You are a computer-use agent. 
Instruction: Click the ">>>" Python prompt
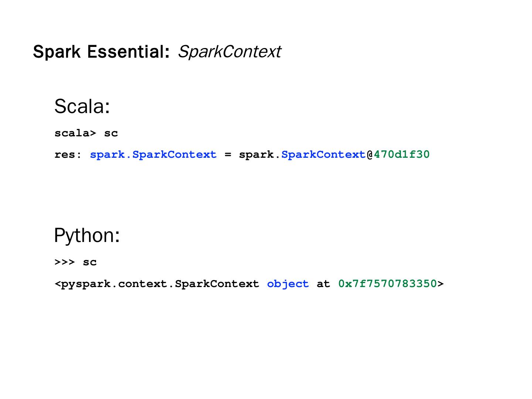click(65, 262)
